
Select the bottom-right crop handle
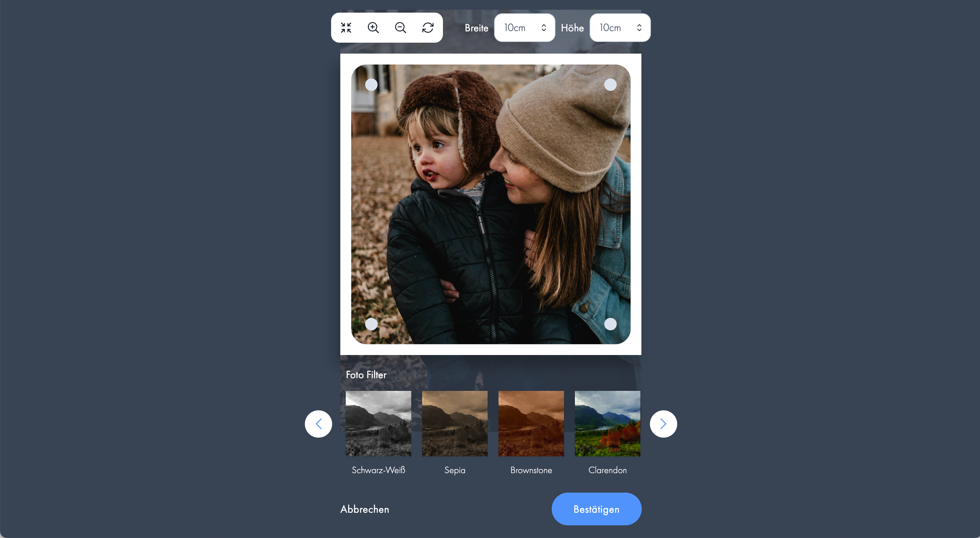pos(610,324)
